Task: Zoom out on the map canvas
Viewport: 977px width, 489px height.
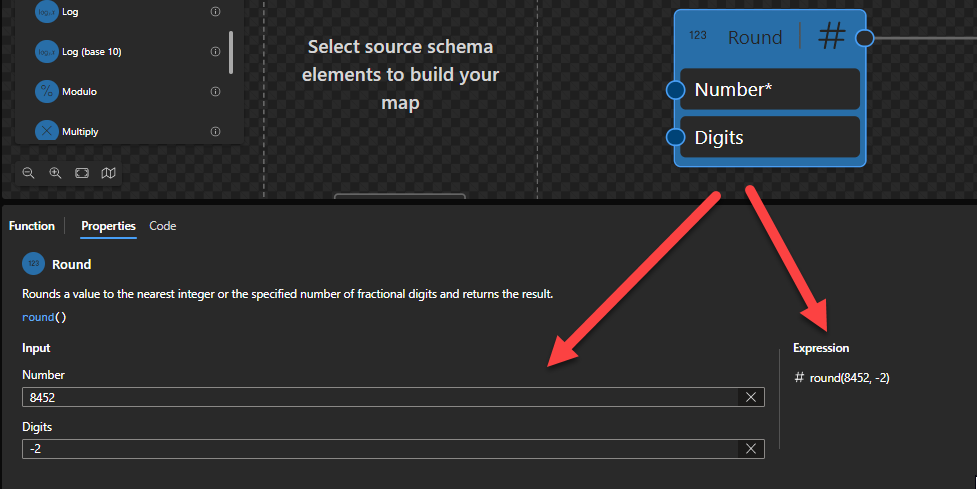Action: click(x=29, y=173)
